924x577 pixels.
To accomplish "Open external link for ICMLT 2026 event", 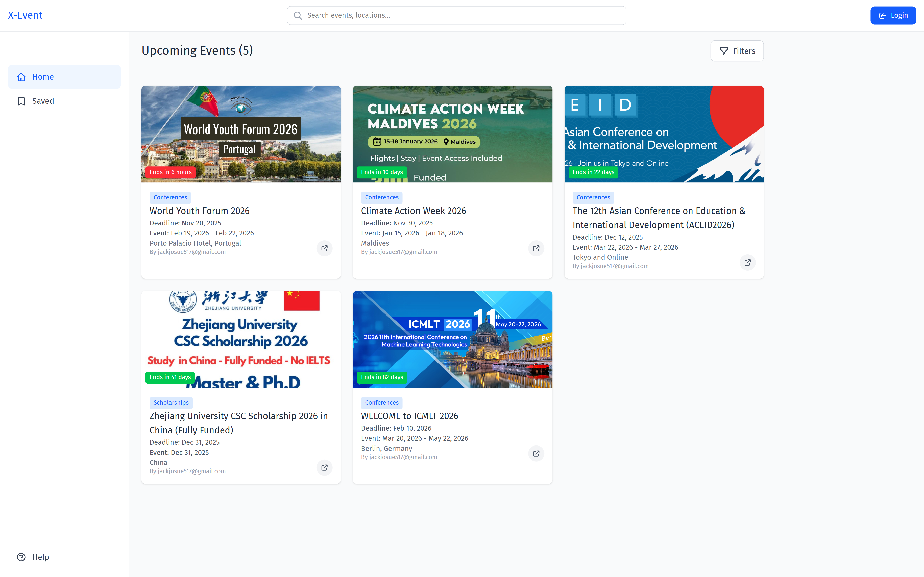I will click(536, 453).
